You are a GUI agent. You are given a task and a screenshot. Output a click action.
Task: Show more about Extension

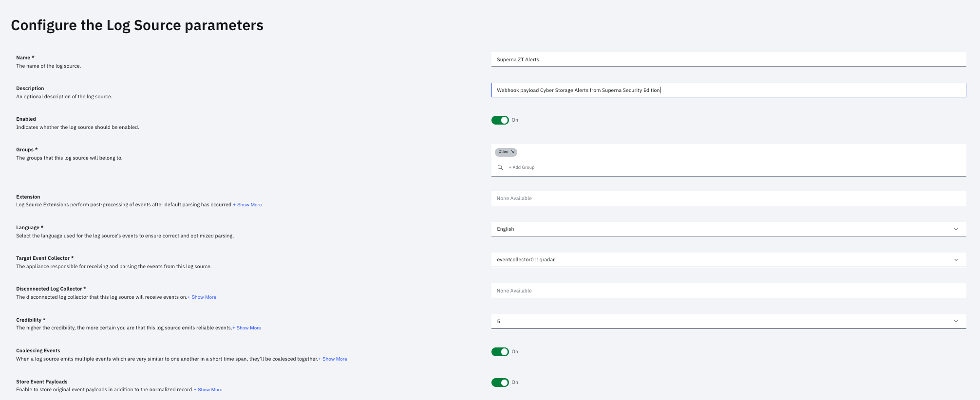[x=247, y=205]
